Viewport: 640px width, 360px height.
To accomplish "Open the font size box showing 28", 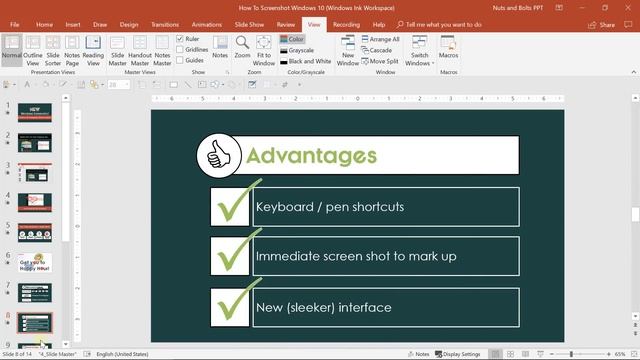I will pyautogui.click(x=119, y=84).
